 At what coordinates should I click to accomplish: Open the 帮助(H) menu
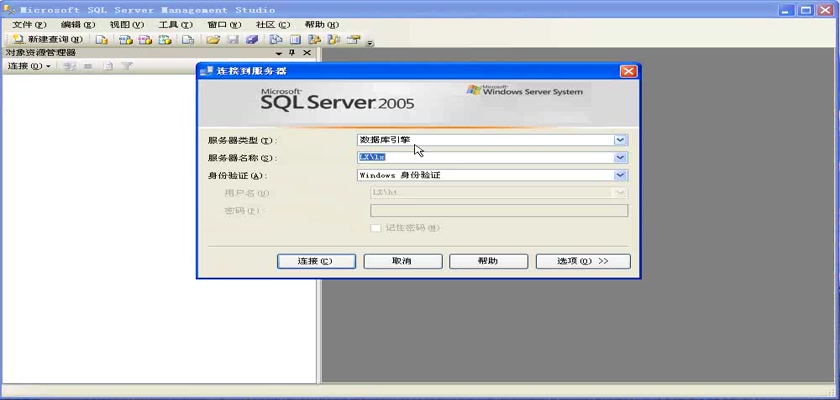tap(322, 25)
